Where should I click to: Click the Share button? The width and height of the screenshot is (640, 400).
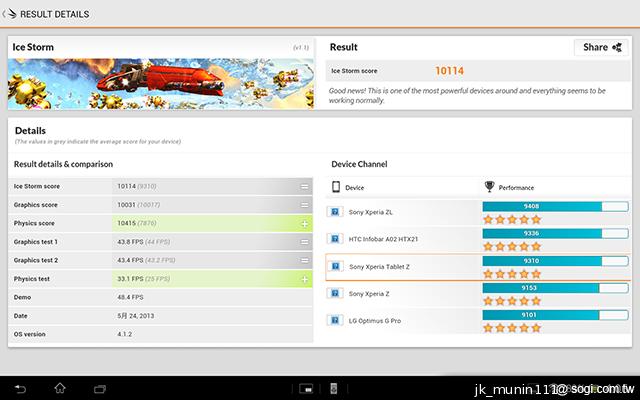[601, 47]
